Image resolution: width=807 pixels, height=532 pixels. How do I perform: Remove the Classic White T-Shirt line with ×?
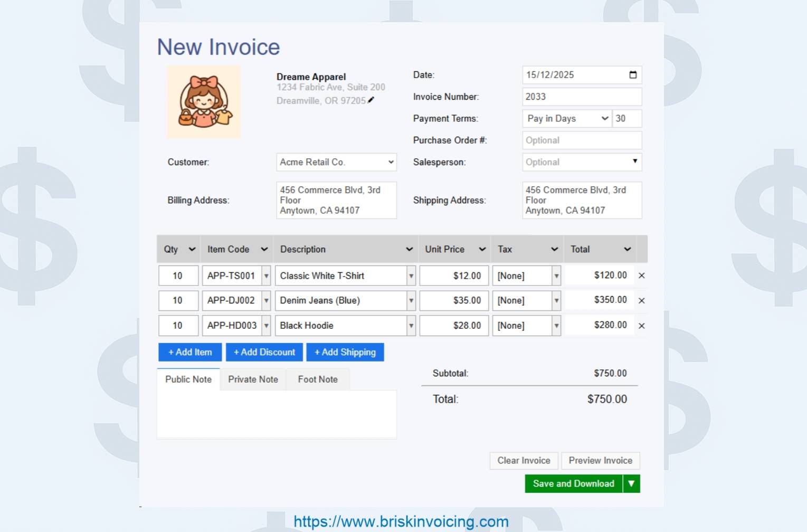tap(641, 275)
